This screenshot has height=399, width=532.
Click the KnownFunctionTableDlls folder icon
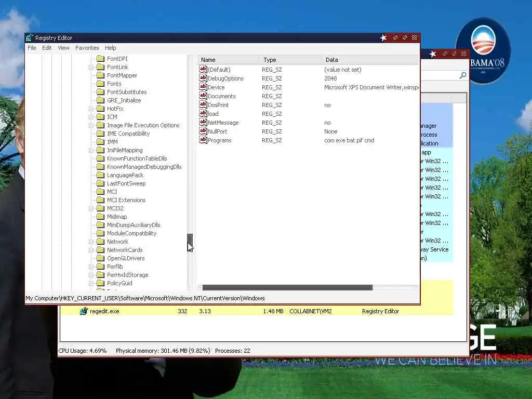tap(100, 158)
